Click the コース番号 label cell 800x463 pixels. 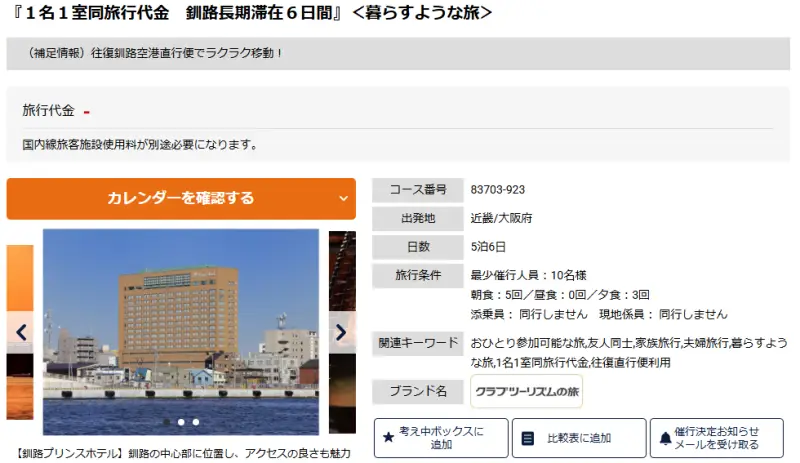(x=418, y=190)
